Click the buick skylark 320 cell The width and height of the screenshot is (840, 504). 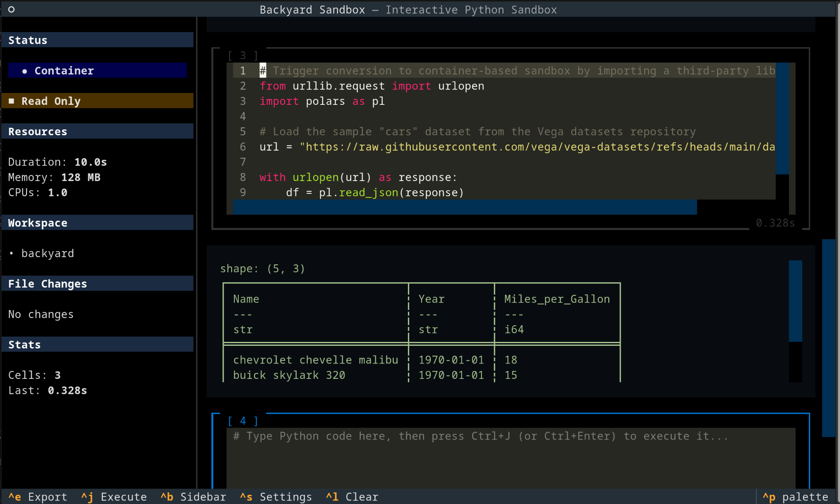(289, 375)
